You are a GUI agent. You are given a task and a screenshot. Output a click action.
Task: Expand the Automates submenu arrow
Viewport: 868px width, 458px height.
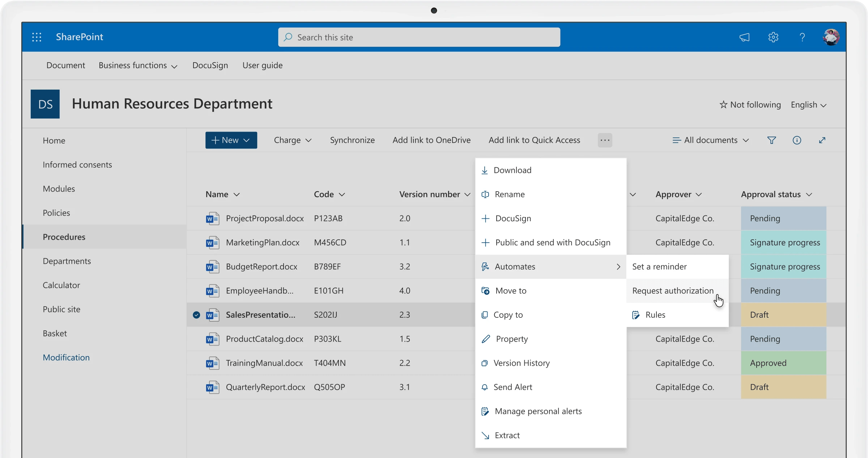pyautogui.click(x=618, y=266)
